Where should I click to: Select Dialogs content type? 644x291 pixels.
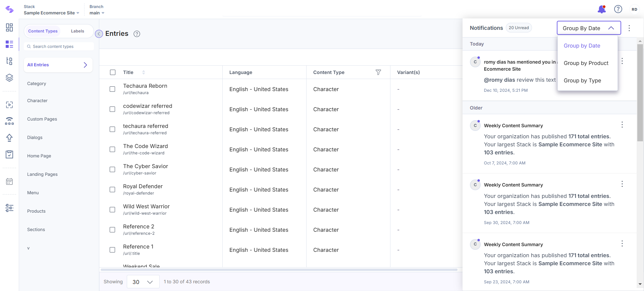[x=35, y=138]
